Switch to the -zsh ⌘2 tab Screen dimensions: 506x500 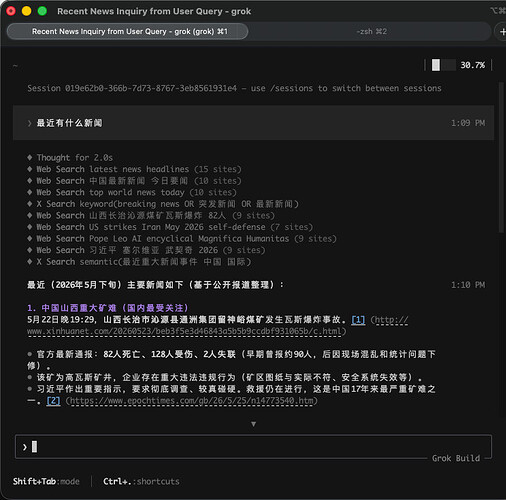(371, 32)
